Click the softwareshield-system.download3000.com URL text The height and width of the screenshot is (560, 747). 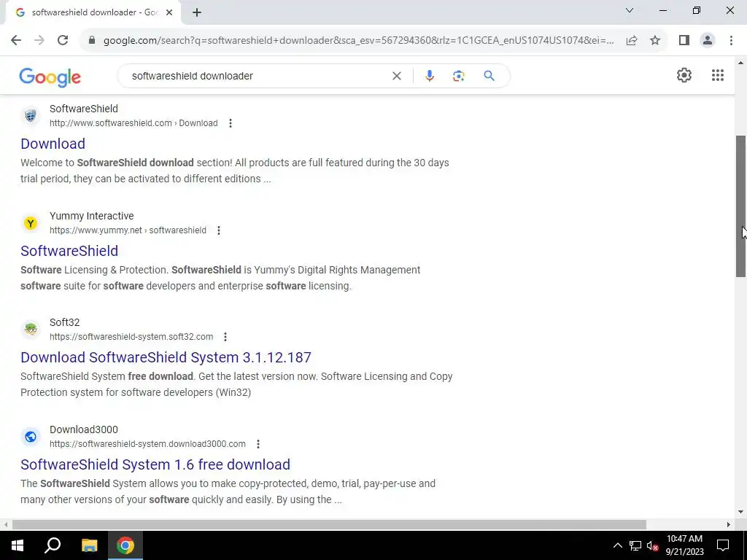(x=147, y=444)
